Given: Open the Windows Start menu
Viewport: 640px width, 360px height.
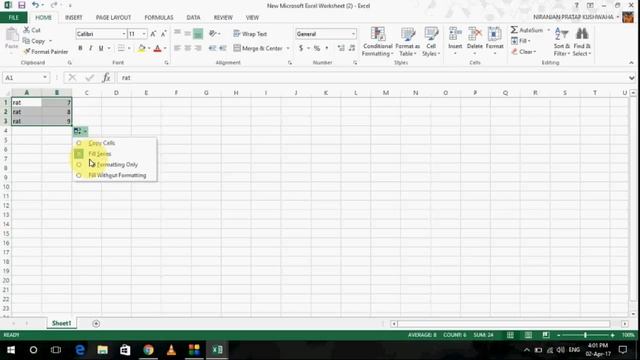Looking at the screenshot, I should 11,350.
